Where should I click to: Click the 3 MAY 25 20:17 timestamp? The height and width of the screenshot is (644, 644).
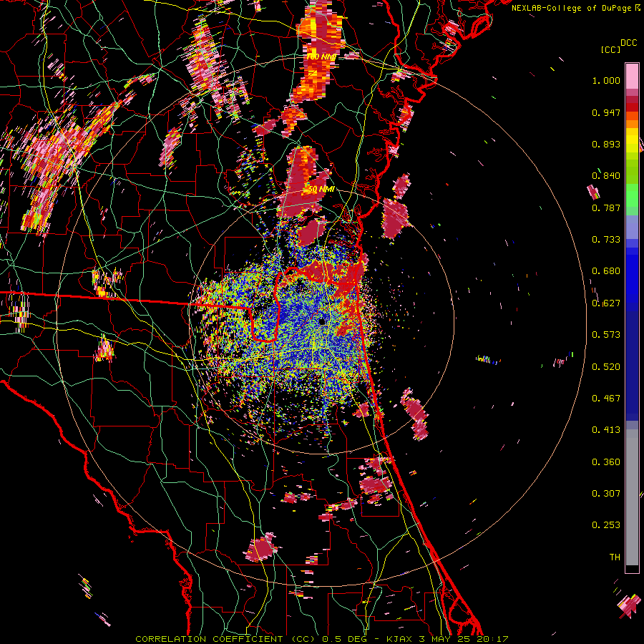[x=464, y=639]
